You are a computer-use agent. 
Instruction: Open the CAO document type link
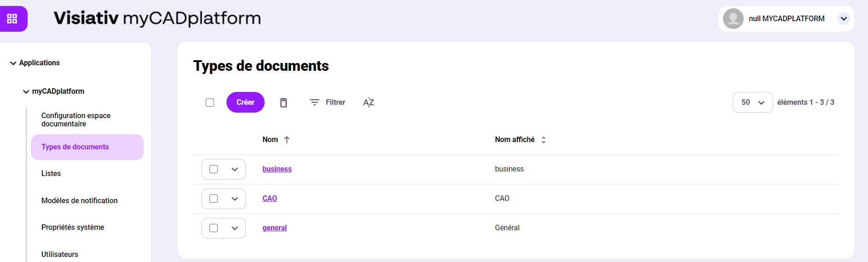coord(270,199)
